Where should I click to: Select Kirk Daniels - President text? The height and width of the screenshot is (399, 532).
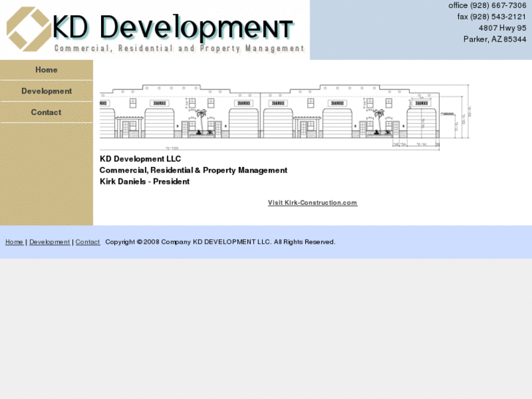click(x=145, y=182)
